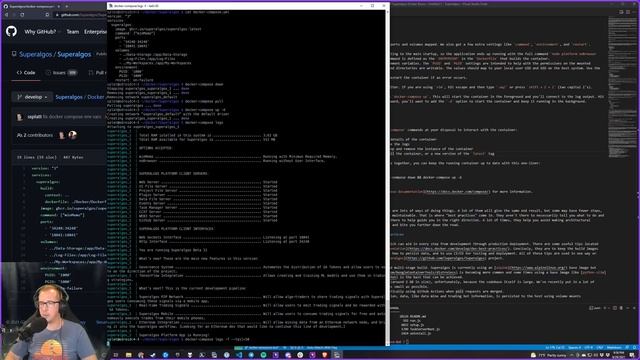
Task: Open the bold Superalgos repository name link
Action: (74, 54)
